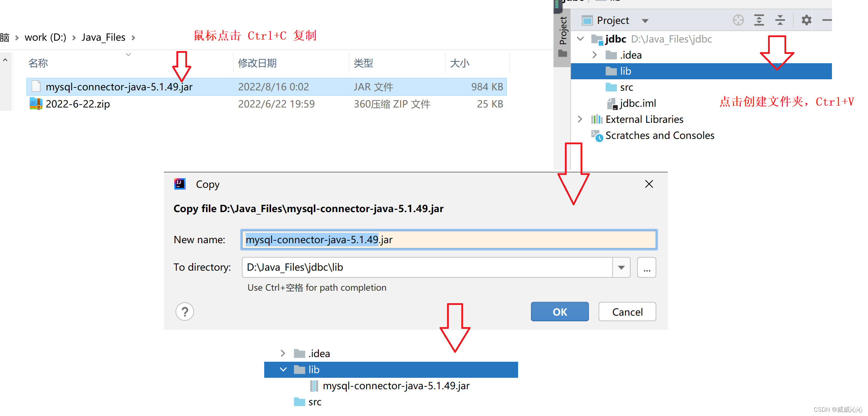Expand all nodes using the expand-all icon
The height and width of the screenshot is (416, 868).
[x=759, y=20]
